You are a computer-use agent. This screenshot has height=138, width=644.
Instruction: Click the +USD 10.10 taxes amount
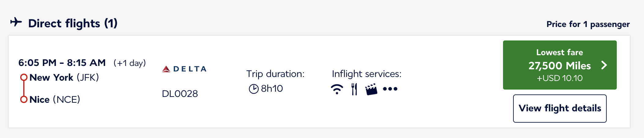tap(560, 78)
